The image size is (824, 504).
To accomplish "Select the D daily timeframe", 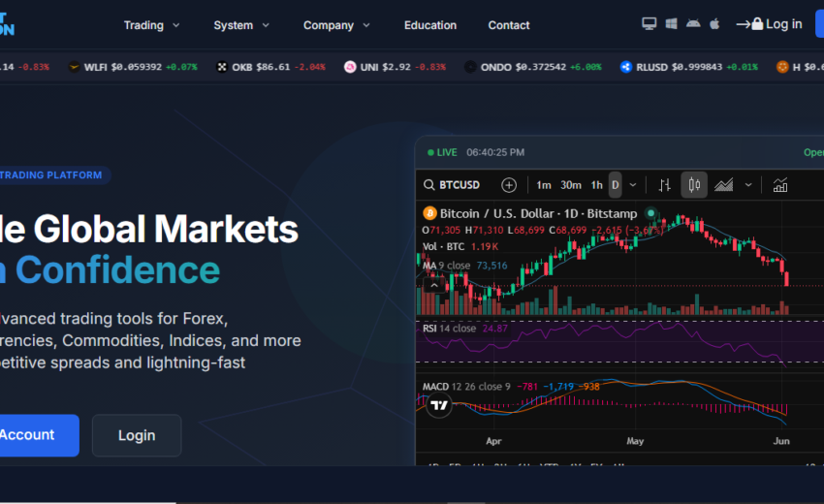I will pos(615,185).
